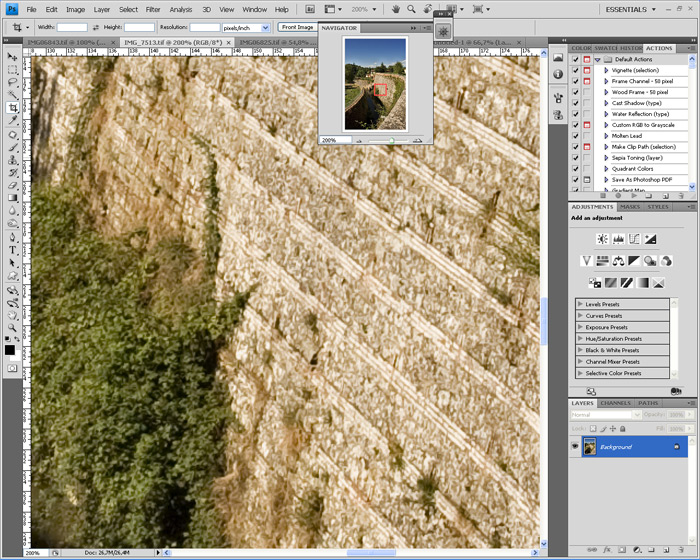
Task: Click the Navigator zoom slider
Action: 390,140
